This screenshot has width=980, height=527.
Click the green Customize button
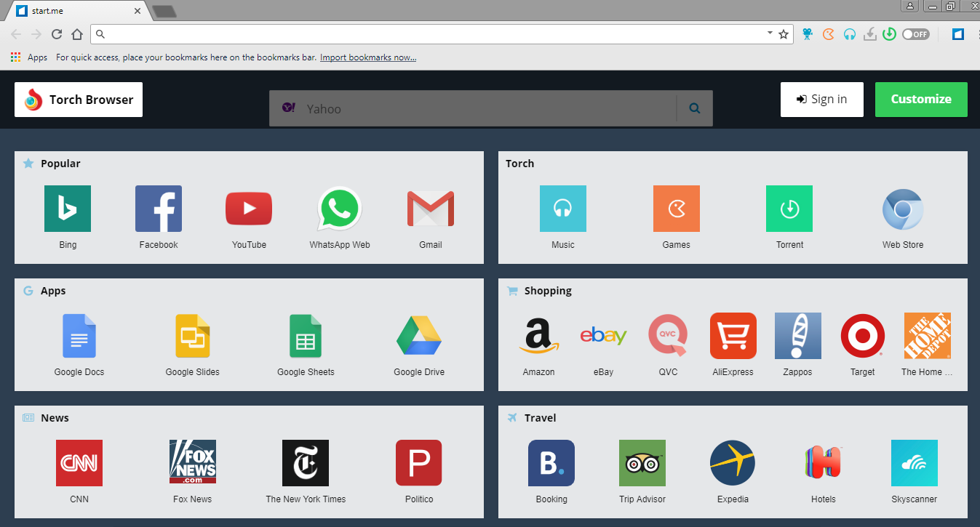(921, 100)
